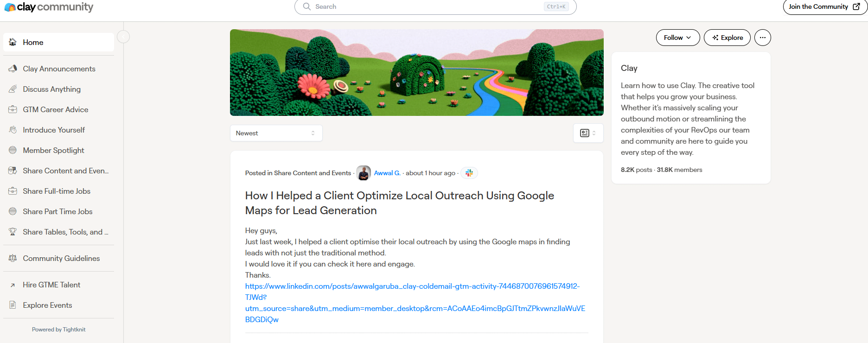
Task: Open the three-dots more options menu
Action: 762,38
